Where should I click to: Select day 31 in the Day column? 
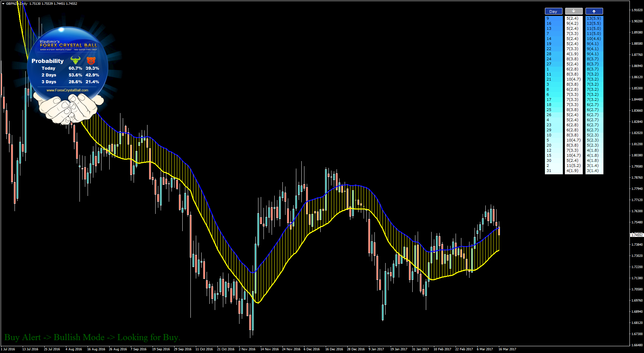click(549, 171)
